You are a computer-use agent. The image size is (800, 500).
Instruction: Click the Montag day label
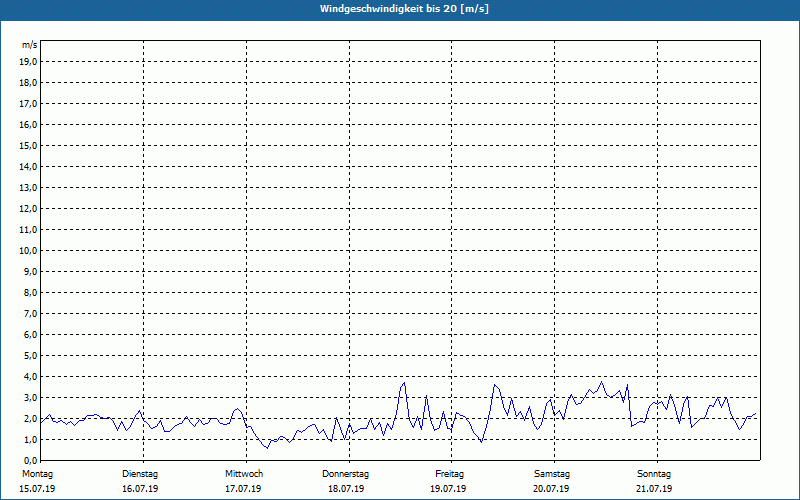click(36, 473)
